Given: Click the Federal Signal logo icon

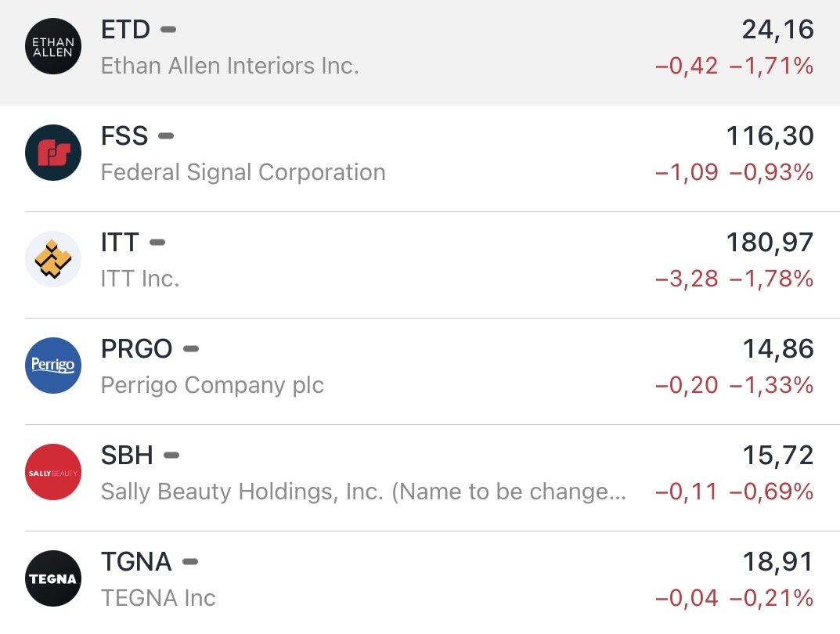Looking at the screenshot, I should click(53, 153).
